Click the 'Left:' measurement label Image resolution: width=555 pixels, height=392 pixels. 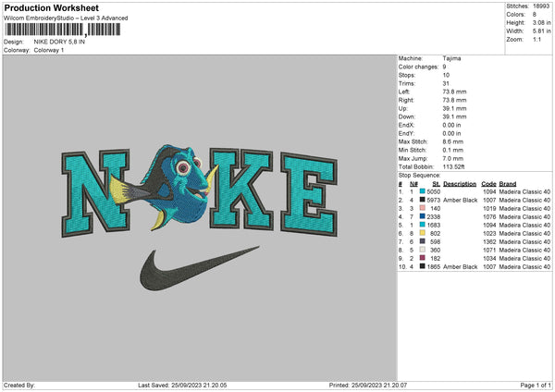click(x=404, y=92)
